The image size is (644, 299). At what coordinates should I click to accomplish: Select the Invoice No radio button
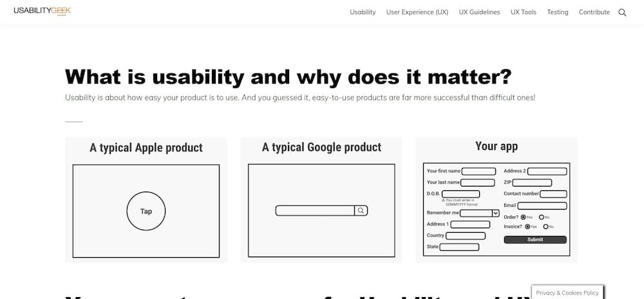(x=546, y=226)
